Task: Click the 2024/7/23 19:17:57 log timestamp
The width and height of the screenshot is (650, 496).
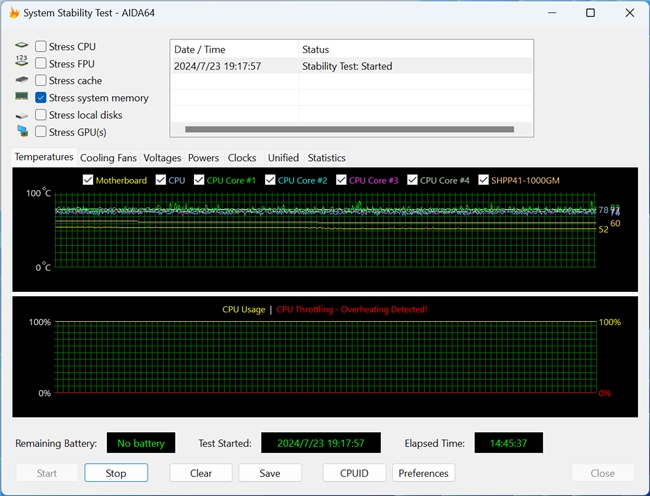Action: (x=218, y=66)
